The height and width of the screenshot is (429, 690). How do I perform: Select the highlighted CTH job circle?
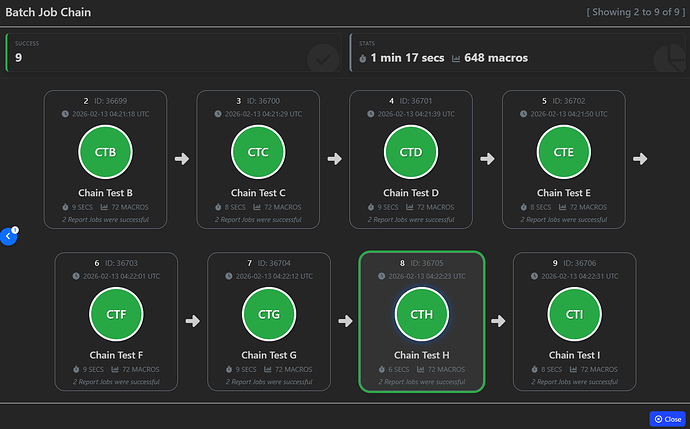(x=421, y=314)
